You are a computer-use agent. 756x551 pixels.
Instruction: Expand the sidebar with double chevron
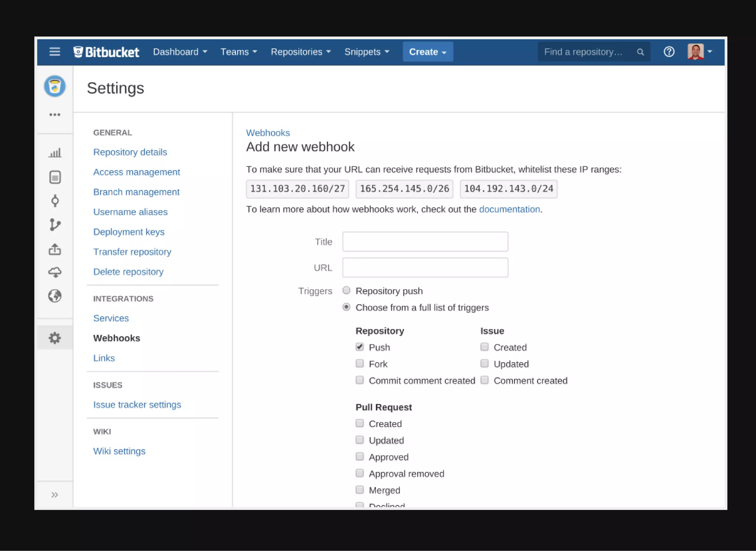(55, 494)
